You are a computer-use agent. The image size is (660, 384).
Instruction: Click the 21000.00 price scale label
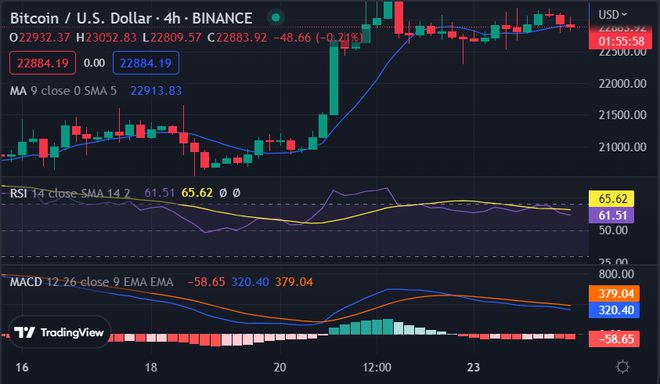(623, 147)
